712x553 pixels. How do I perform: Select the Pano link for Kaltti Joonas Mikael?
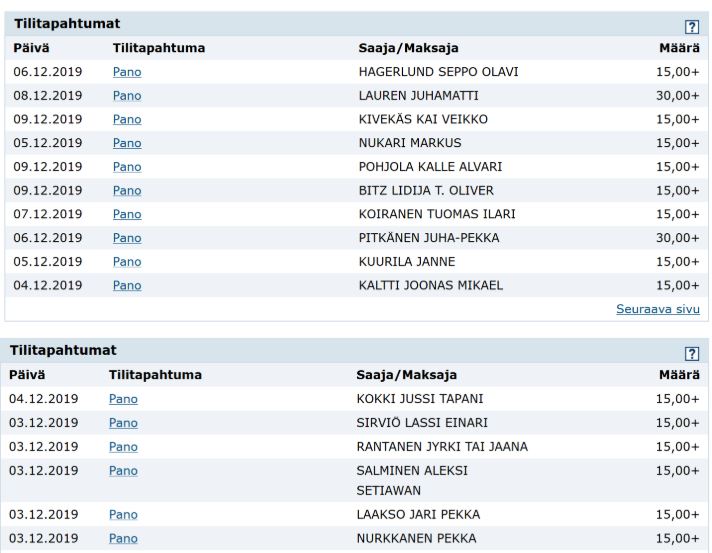coord(127,285)
